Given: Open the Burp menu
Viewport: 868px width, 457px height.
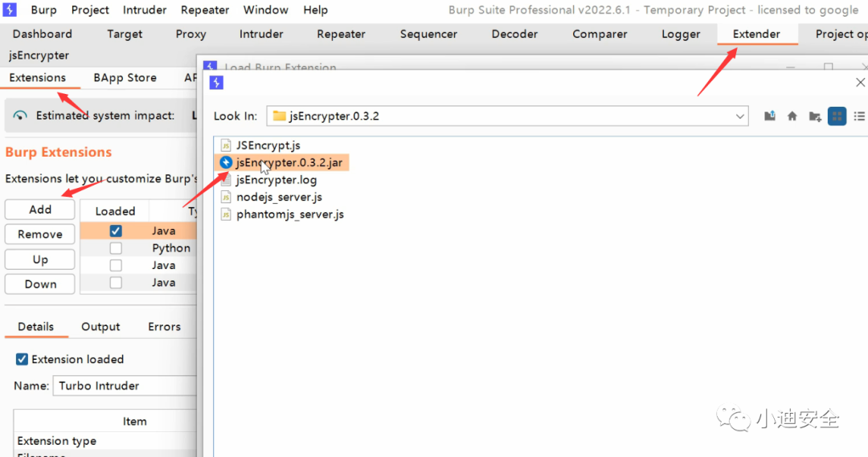Looking at the screenshot, I should 43,10.
